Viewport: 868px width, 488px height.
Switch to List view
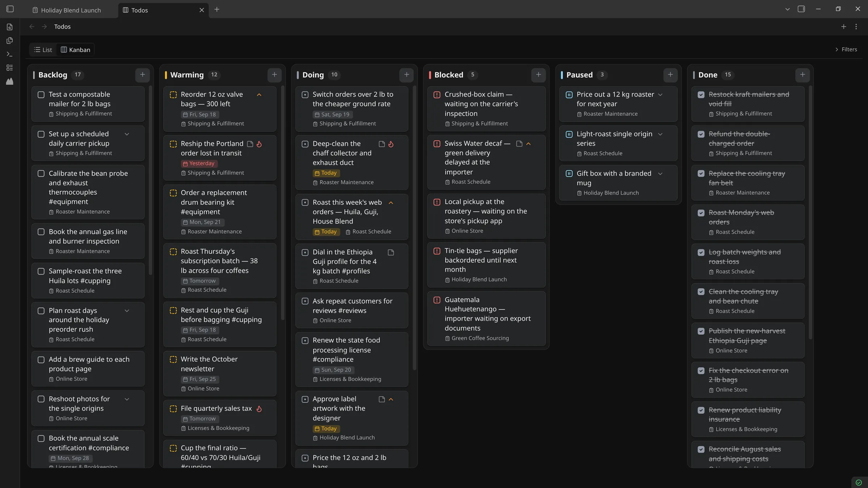[43, 50]
